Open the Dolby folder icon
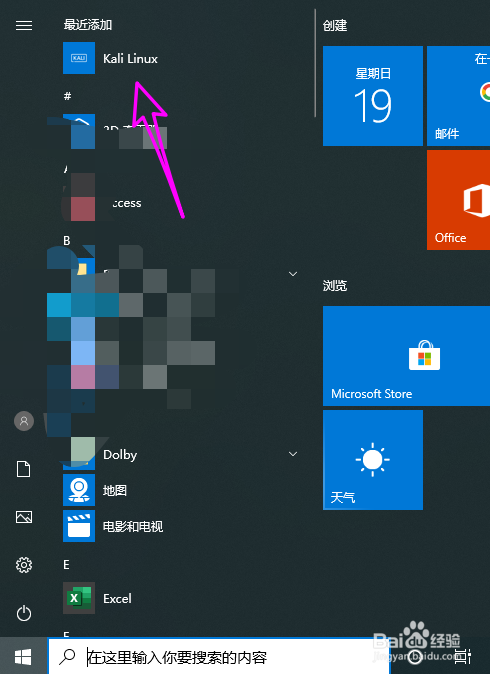490x674 pixels. click(79, 454)
